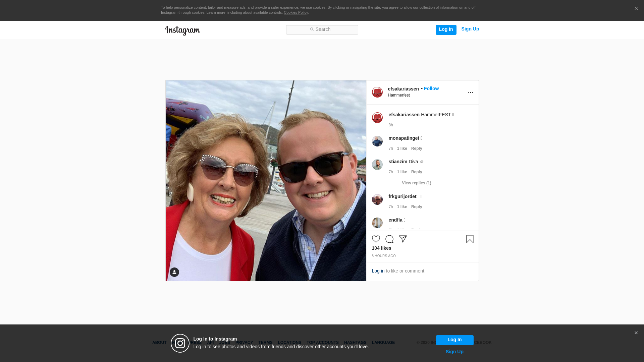Like the post with heart icon
This screenshot has width=644, height=362.
click(376, 239)
